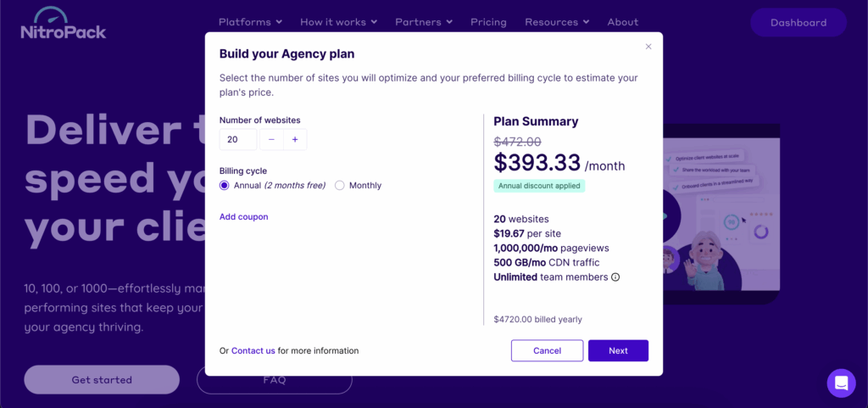Expand the How it works menu
Screen dimensions: 868x408
click(x=338, y=22)
